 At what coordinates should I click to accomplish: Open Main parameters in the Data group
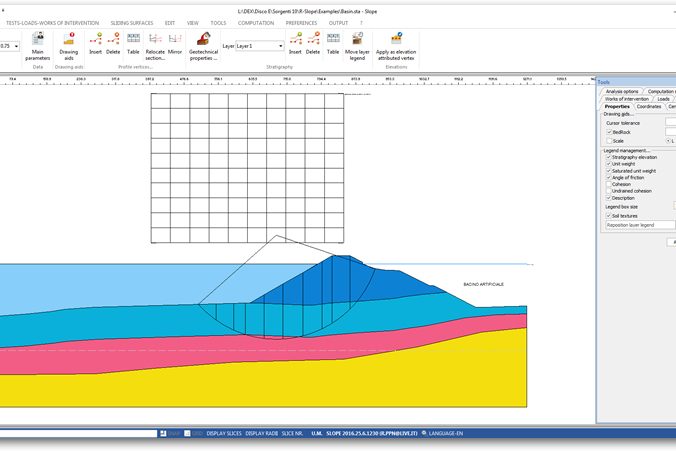38,45
